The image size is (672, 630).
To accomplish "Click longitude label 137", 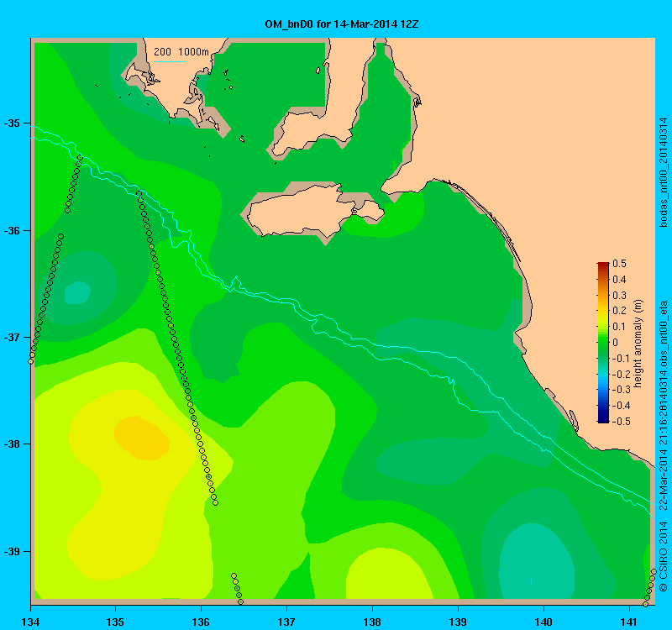I will point(286,622).
